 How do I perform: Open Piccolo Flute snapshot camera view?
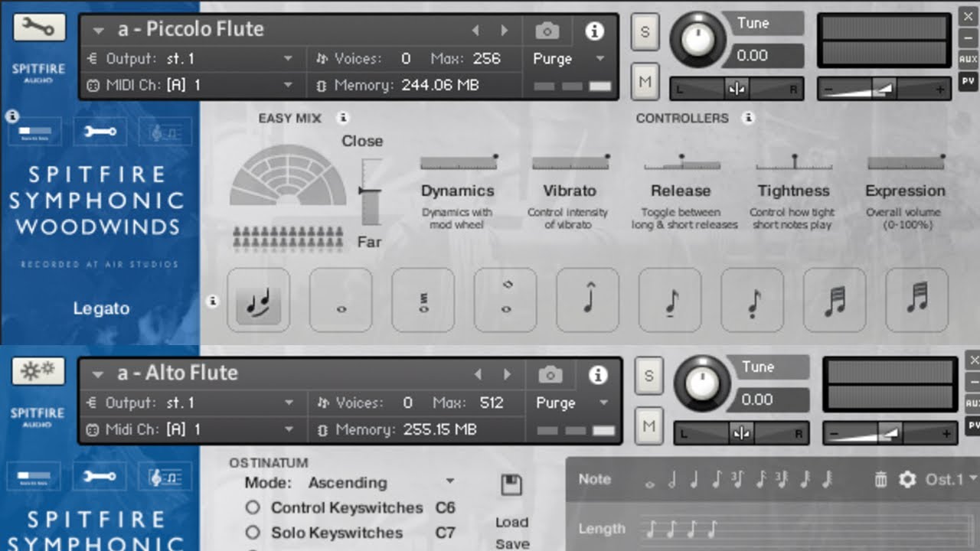547,31
